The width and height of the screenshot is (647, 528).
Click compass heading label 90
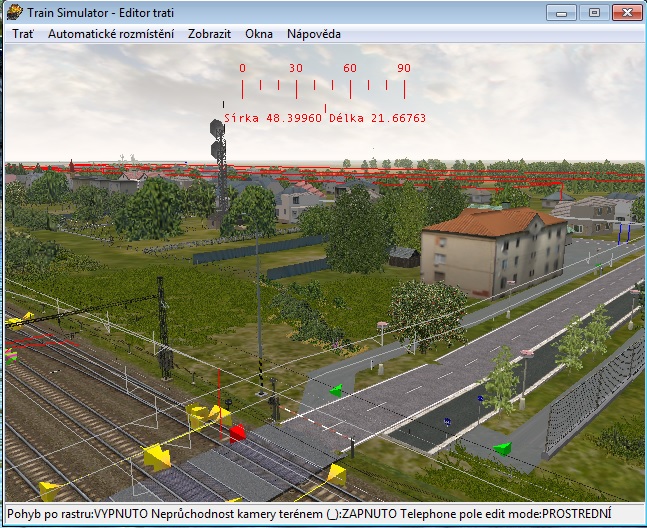[x=404, y=68]
